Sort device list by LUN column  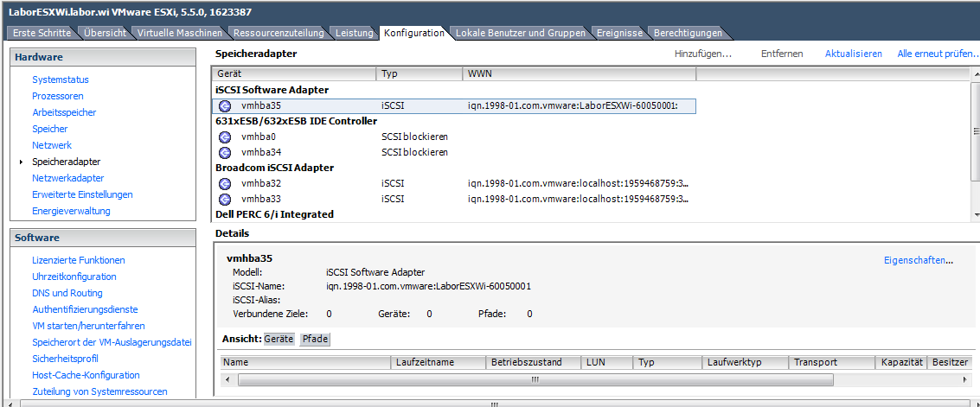(x=607, y=362)
